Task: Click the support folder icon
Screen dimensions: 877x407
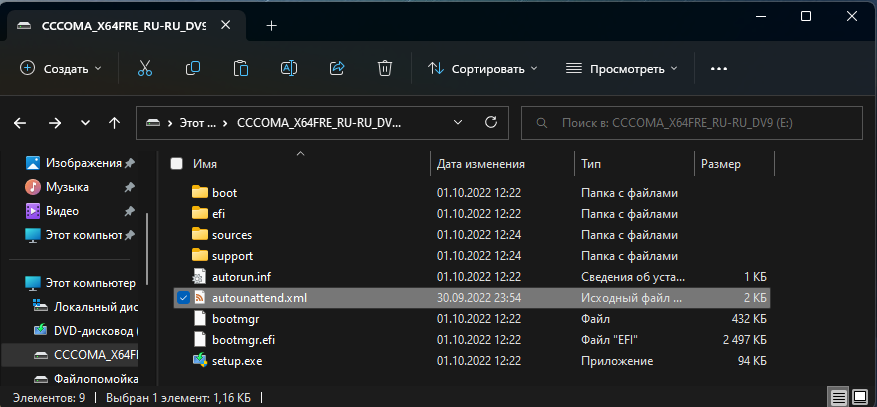Action: pyautogui.click(x=200, y=255)
